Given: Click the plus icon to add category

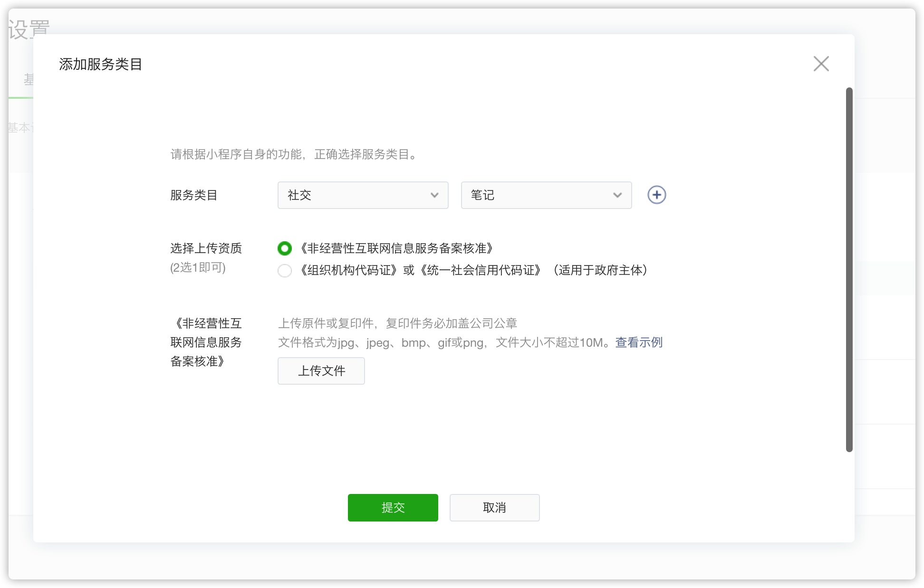Looking at the screenshot, I should click(x=656, y=195).
